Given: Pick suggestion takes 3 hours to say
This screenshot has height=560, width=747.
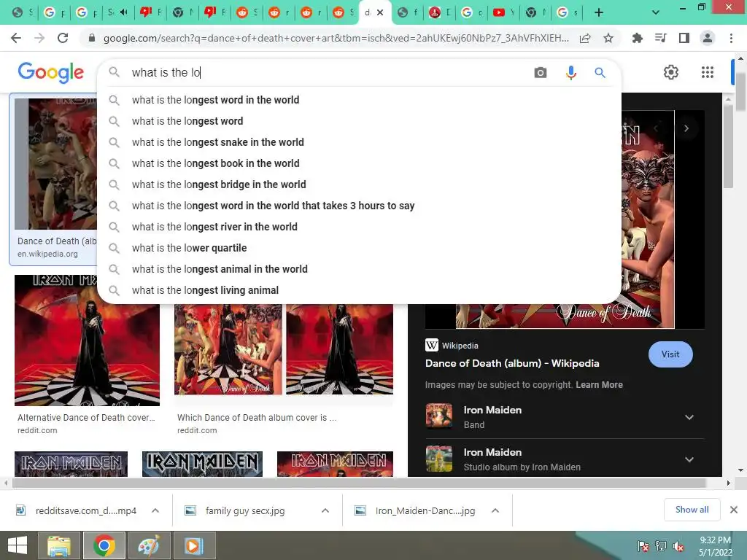Looking at the screenshot, I should (359, 206).
